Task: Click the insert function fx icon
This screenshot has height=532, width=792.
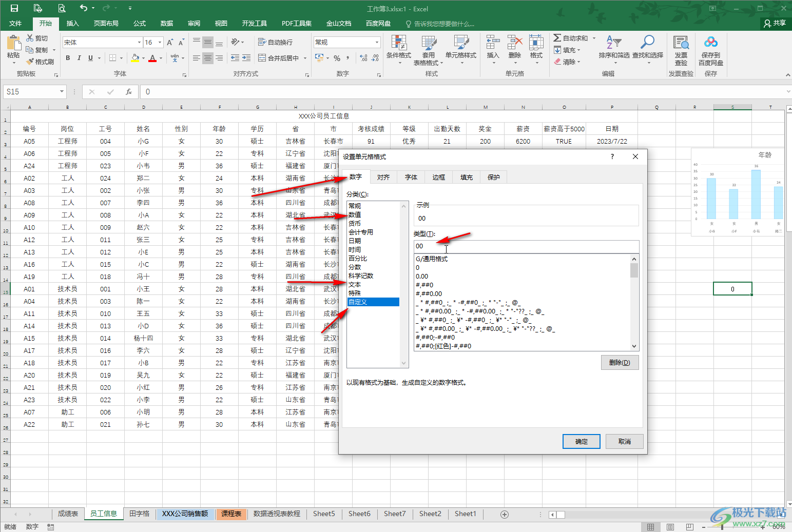Action: (x=129, y=92)
